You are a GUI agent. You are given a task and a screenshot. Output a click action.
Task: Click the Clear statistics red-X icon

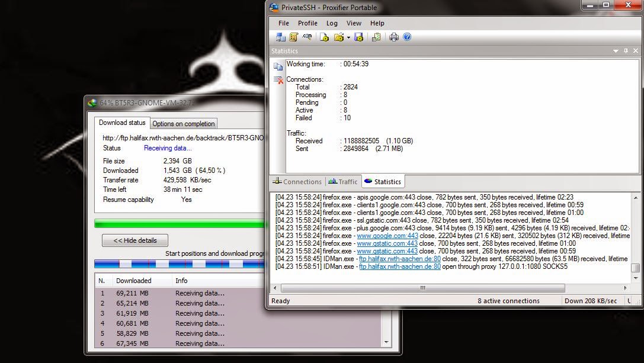coord(278,80)
